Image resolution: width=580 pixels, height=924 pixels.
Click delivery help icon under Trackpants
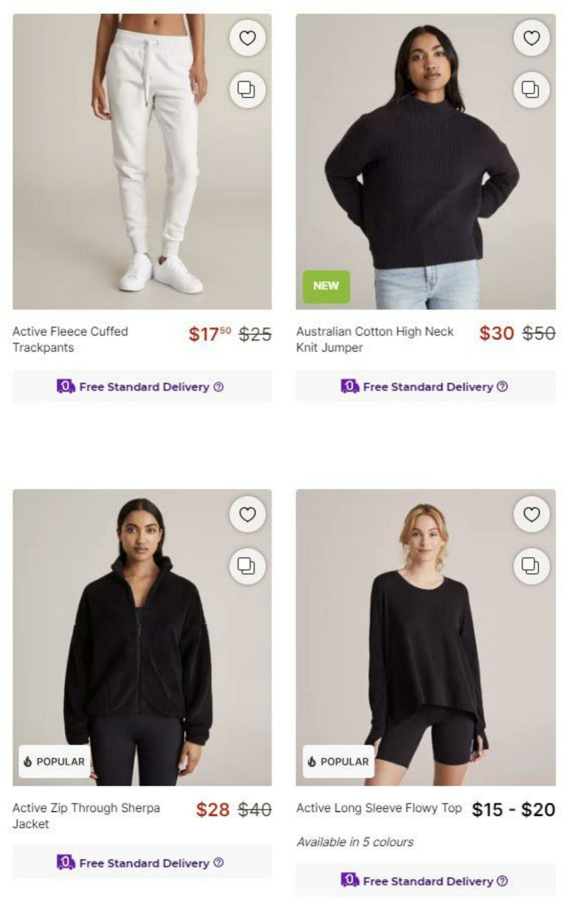[219, 387]
